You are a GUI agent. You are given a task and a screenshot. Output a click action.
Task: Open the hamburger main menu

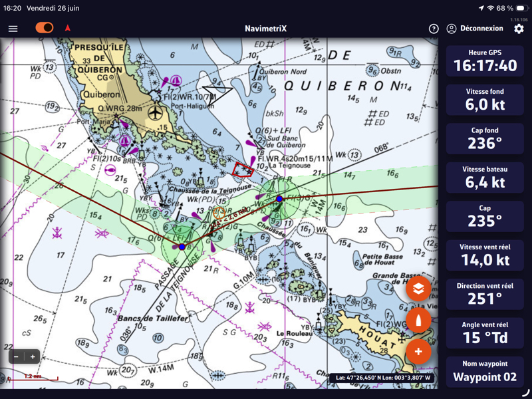(13, 29)
